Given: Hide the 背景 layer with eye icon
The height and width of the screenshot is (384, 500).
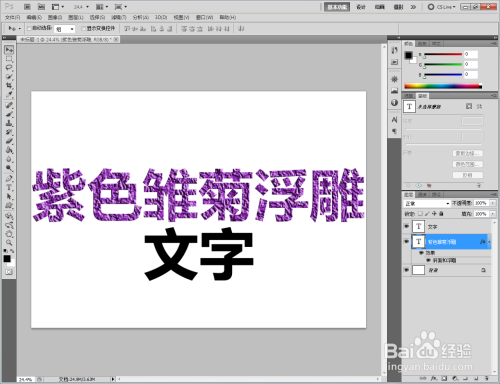Looking at the screenshot, I should click(406, 270).
